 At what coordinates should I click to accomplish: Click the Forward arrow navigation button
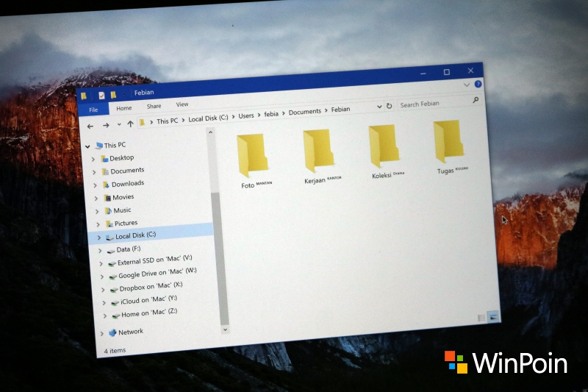(x=106, y=125)
